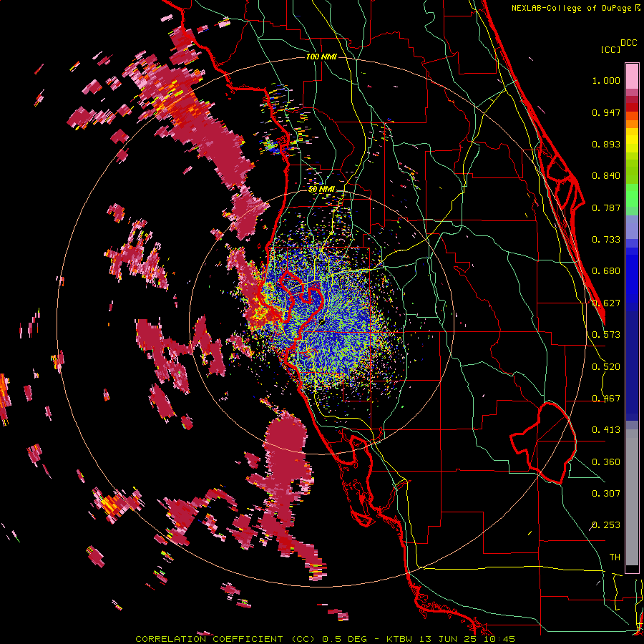Click the 0.627 legend label
The image size is (644, 644).
coord(606,303)
